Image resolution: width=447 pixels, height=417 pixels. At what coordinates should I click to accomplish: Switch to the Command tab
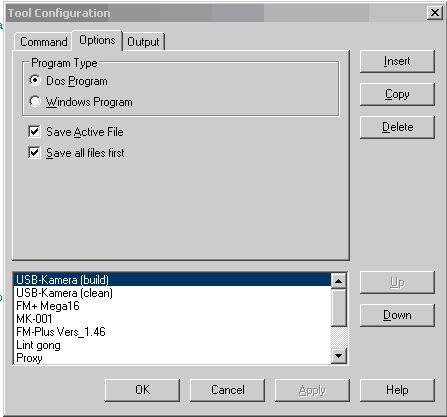coord(43,42)
